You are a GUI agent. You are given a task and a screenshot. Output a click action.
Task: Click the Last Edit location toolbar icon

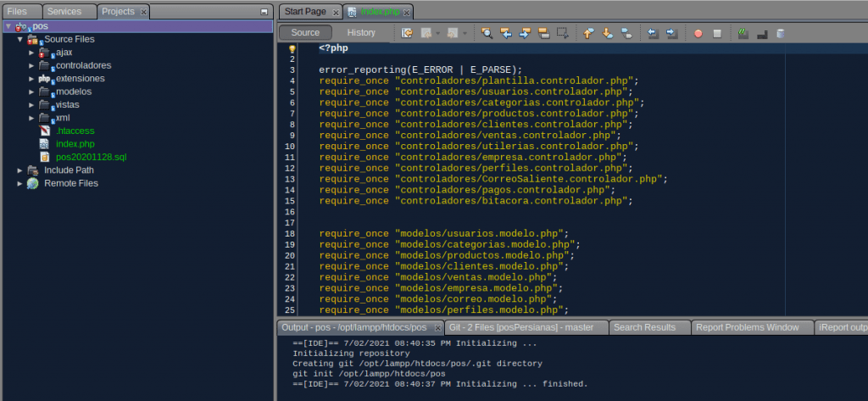[x=407, y=33]
